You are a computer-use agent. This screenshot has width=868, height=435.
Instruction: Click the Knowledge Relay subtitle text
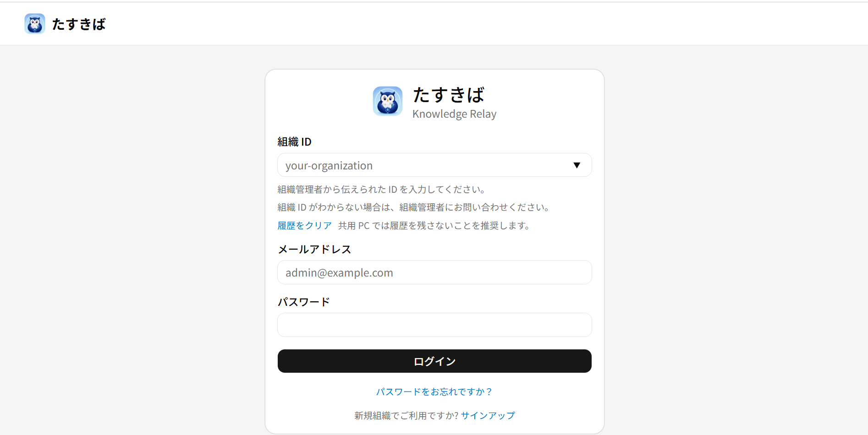tap(454, 114)
